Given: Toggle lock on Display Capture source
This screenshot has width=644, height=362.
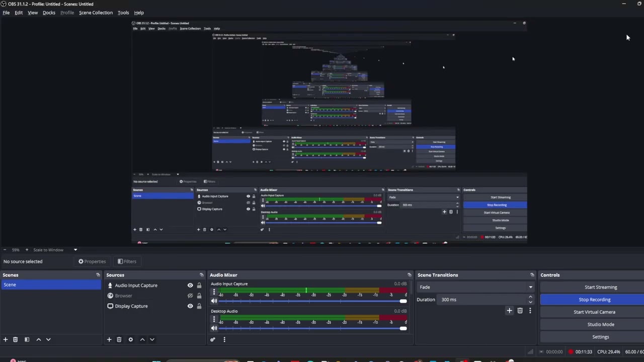Looking at the screenshot, I should click(199, 306).
